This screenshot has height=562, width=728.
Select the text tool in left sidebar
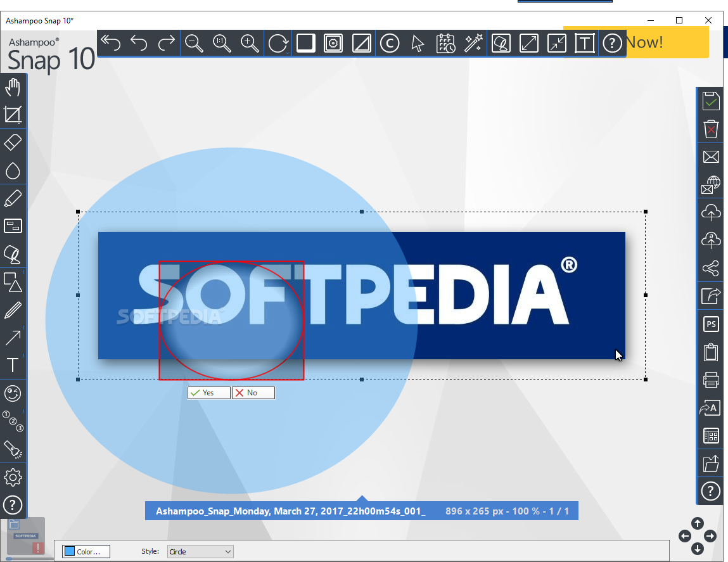13,366
